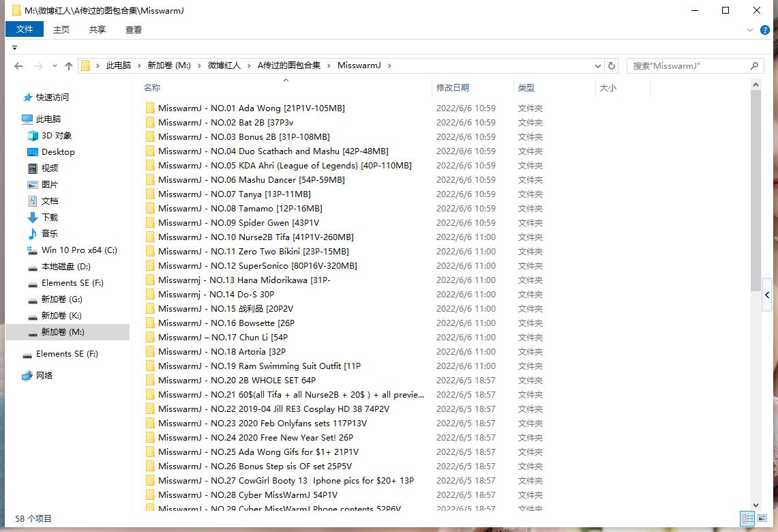Viewport: 778px width, 532px height.
Task: Sort by 类型 column header
Action: coord(526,87)
